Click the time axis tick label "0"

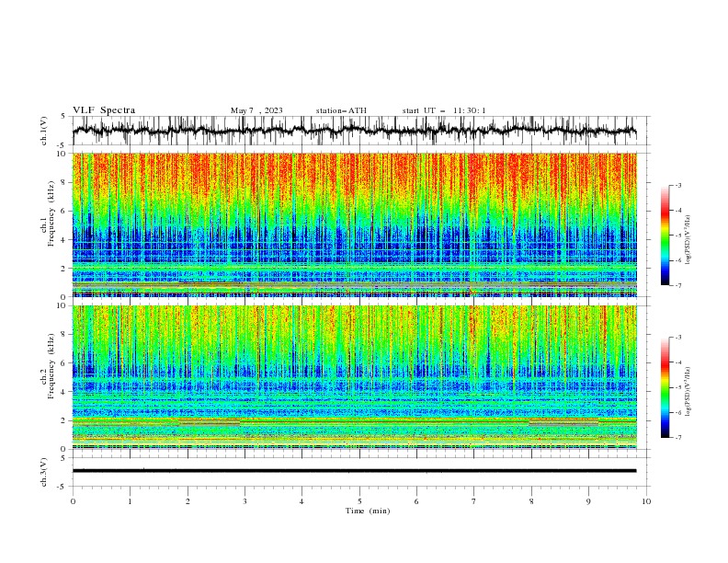(73, 501)
